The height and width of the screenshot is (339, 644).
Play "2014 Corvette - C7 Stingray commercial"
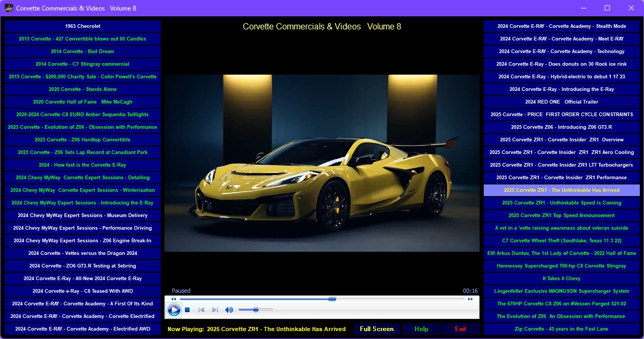pos(82,64)
